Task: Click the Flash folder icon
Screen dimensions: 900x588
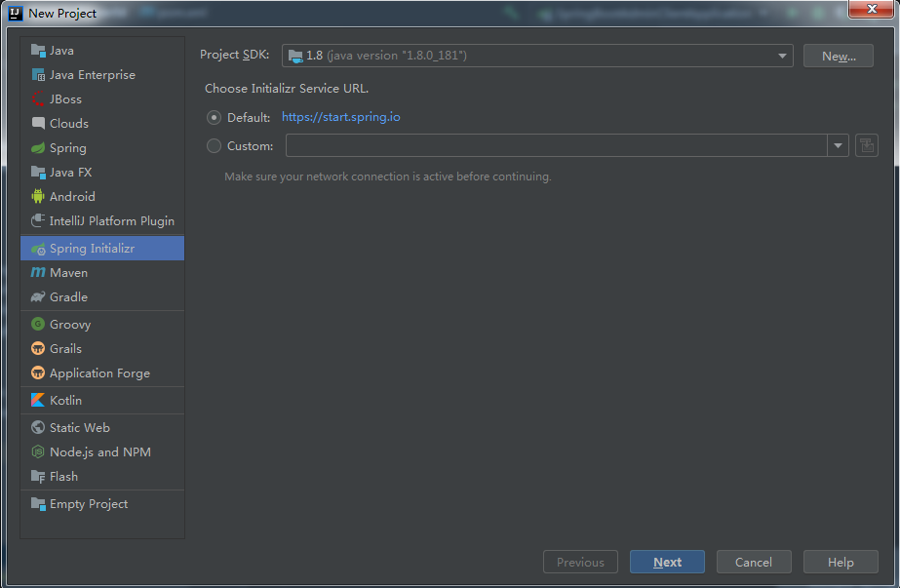Action: (x=38, y=477)
